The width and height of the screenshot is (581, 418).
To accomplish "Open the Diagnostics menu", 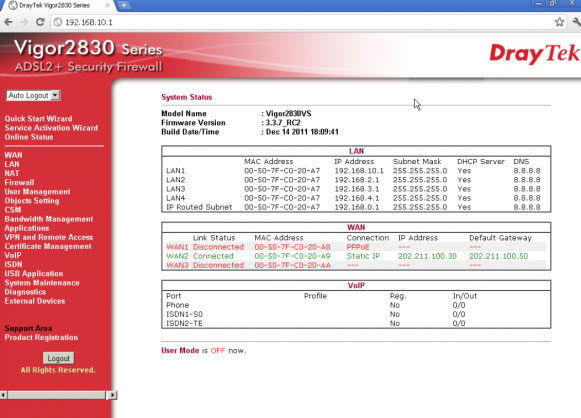I will click(25, 292).
